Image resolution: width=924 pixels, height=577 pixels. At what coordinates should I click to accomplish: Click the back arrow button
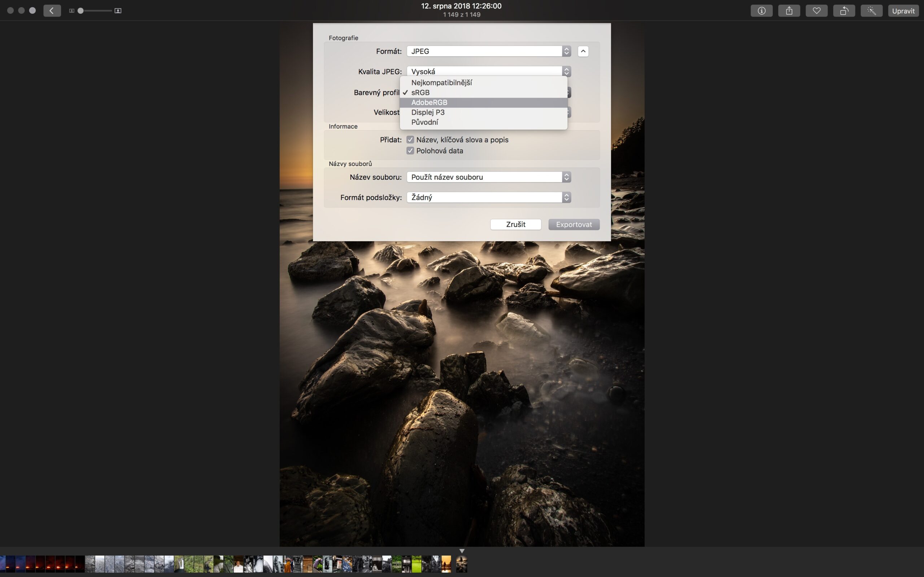(52, 11)
